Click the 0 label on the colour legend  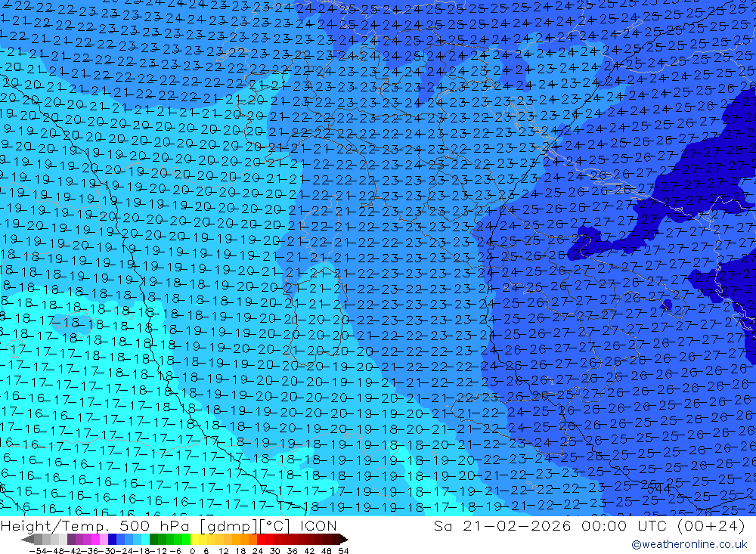coord(192,550)
